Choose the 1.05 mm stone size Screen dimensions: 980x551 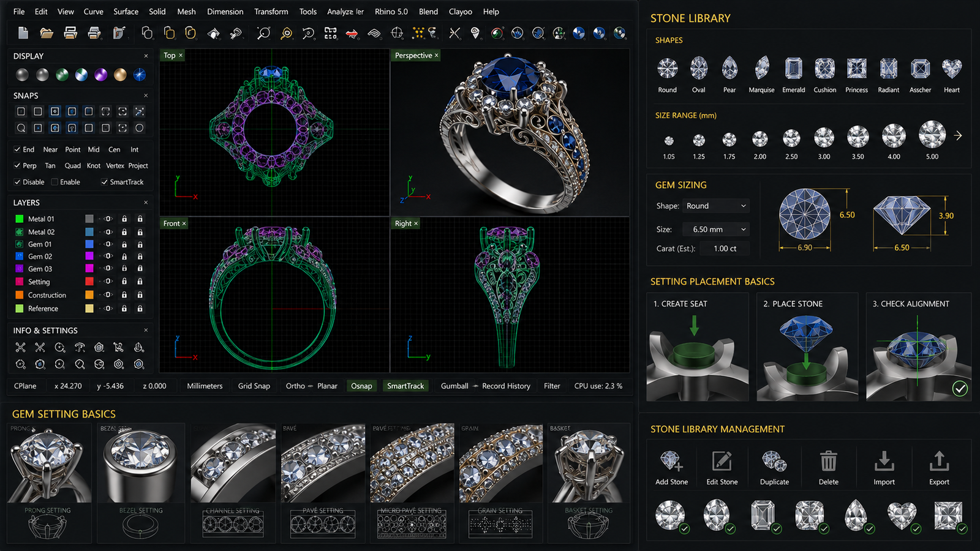669,141
